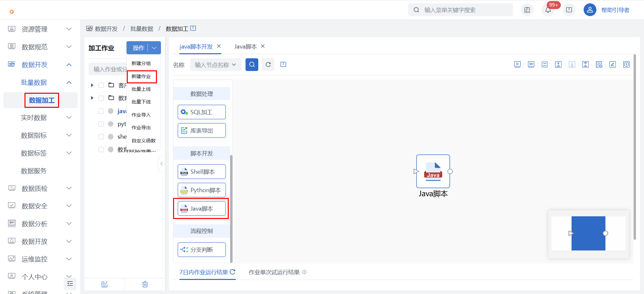
Task: Collapse the sidebar menu using fold icon
Action: click(x=70, y=284)
